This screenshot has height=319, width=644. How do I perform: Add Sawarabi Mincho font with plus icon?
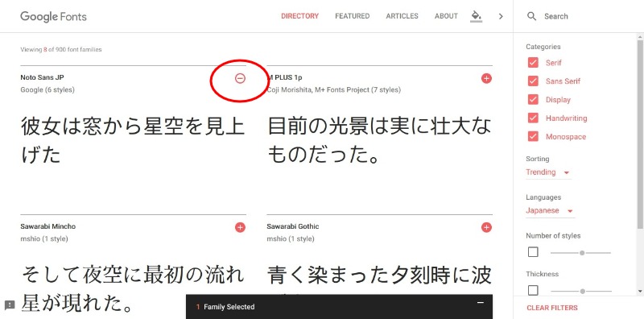point(240,227)
